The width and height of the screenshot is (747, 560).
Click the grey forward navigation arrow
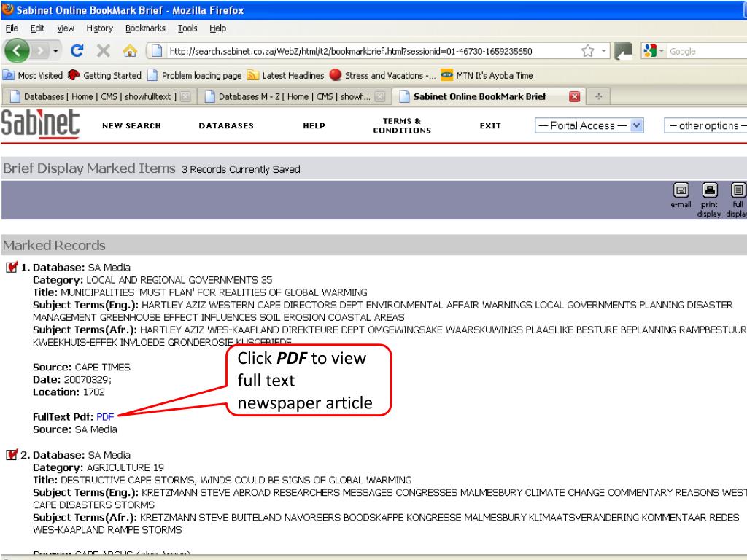(40, 51)
